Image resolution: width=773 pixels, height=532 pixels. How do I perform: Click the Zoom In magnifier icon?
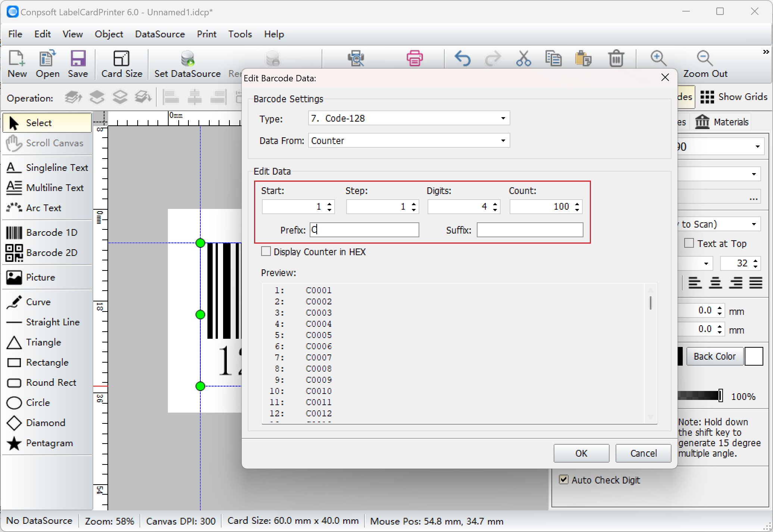(658, 59)
